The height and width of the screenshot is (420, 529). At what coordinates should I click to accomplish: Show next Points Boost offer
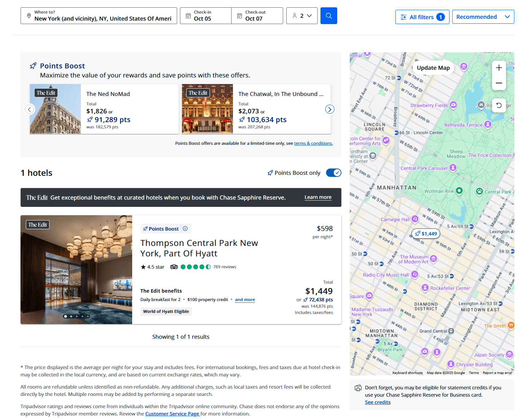[330, 109]
